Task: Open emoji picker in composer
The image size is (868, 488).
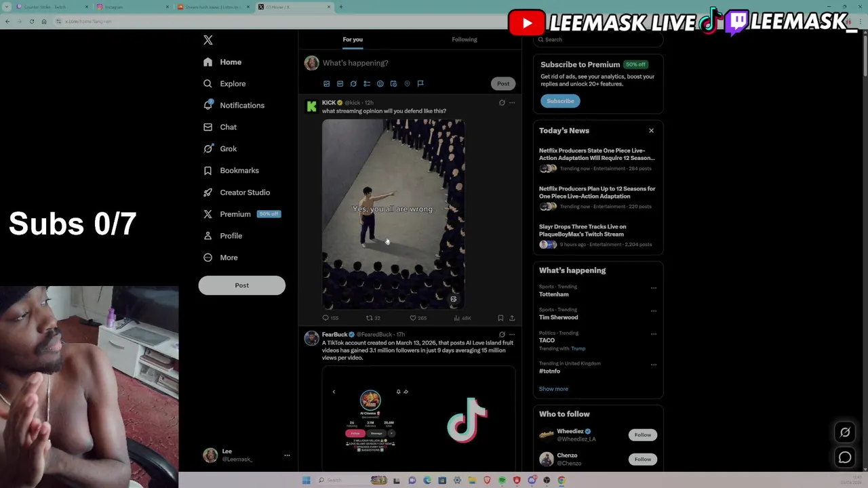Action: [x=380, y=83]
